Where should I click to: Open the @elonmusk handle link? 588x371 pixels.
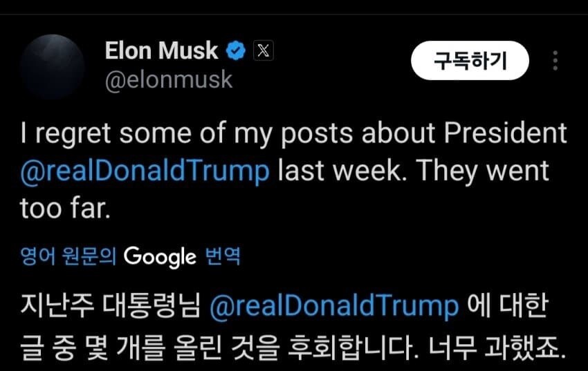click(x=169, y=80)
